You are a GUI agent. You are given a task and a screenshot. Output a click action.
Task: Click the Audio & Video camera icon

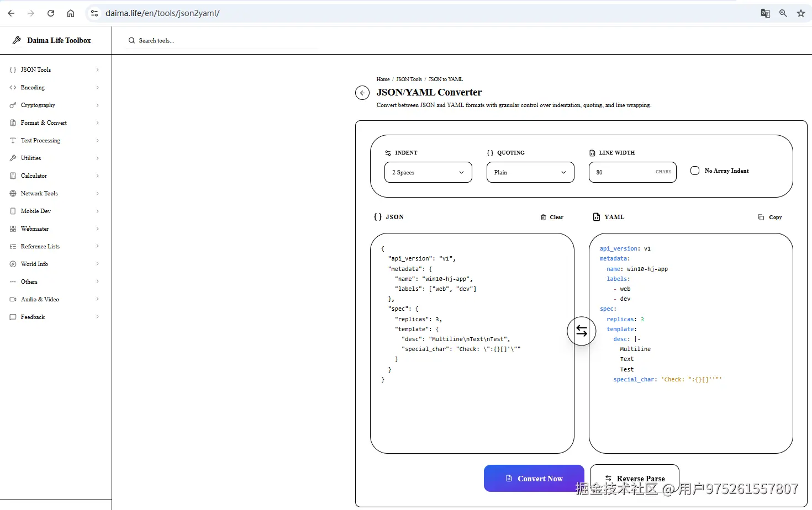coord(13,299)
